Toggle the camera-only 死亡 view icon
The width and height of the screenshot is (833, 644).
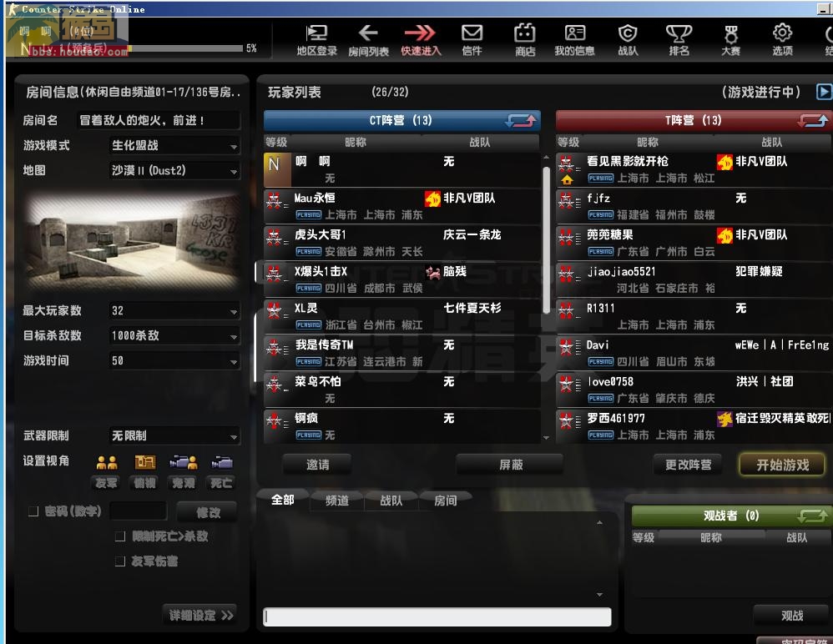[x=221, y=463]
